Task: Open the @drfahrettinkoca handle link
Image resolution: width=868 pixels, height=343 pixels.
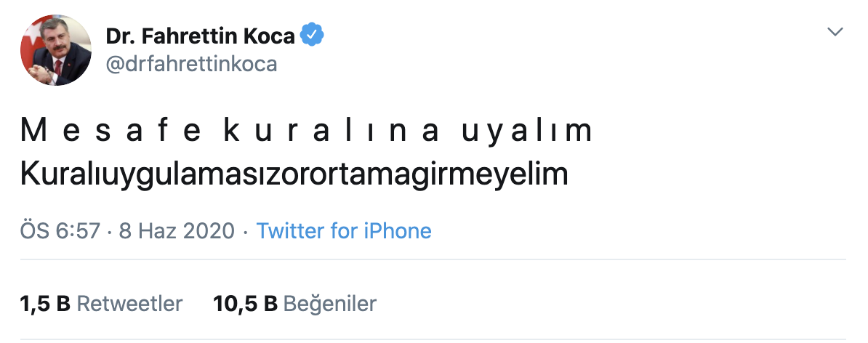Action: click(192, 64)
